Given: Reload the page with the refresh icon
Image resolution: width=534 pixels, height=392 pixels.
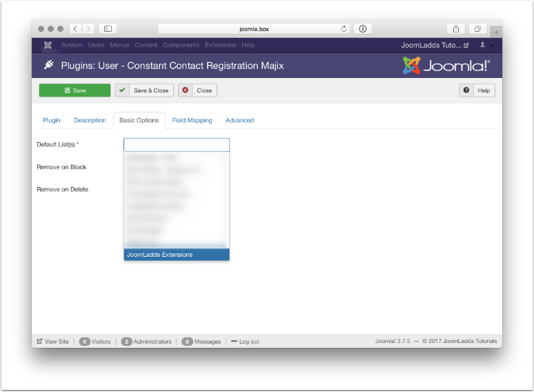Looking at the screenshot, I should pyautogui.click(x=344, y=29).
